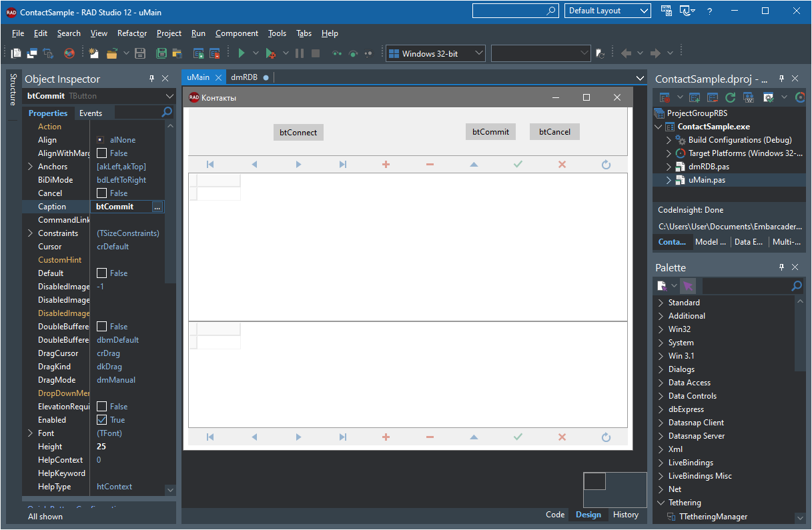Click the top navigator Cancel X icon
Screen dimensions: 812x530
(562, 164)
